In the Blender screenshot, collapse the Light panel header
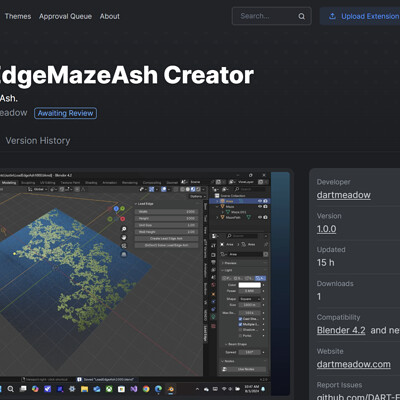The image size is (400, 400). [x=227, y=270]
